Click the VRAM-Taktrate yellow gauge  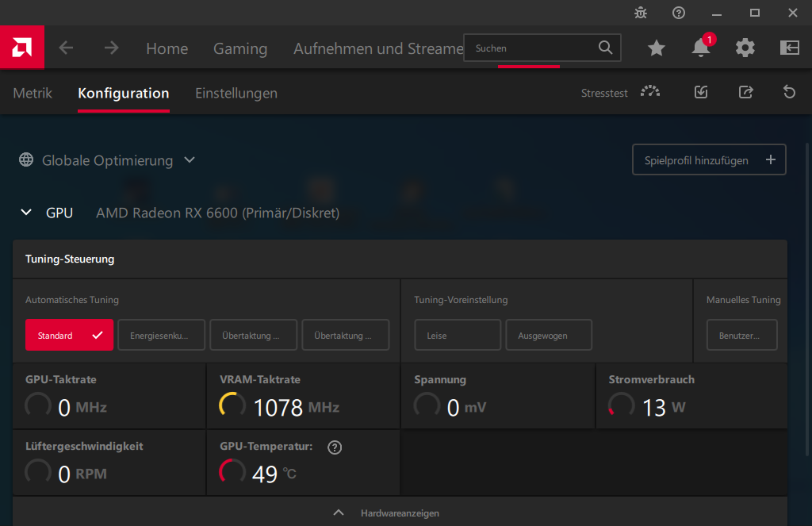[x=232, y=405]
